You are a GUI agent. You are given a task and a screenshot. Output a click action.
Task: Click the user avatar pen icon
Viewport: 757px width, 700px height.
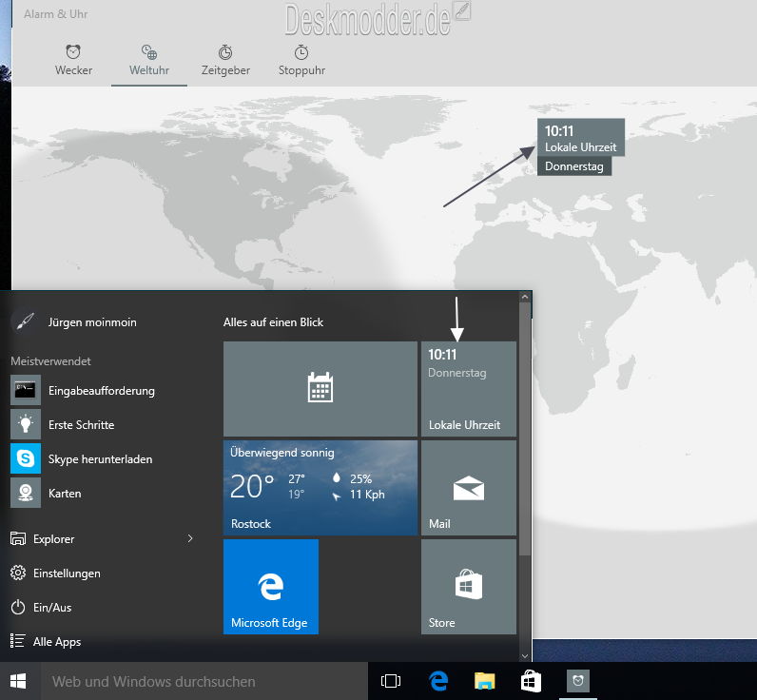[x=25, y=321]
